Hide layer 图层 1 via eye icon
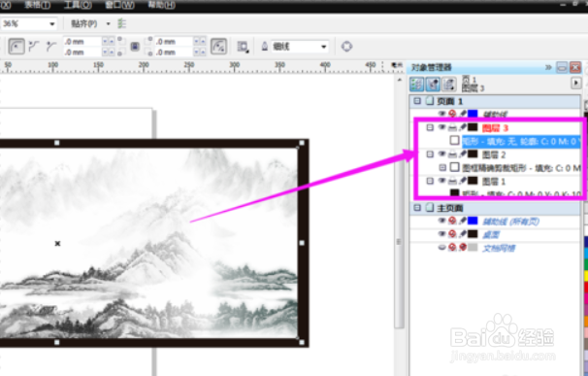 pyautogui.click(x=442, y=181)
